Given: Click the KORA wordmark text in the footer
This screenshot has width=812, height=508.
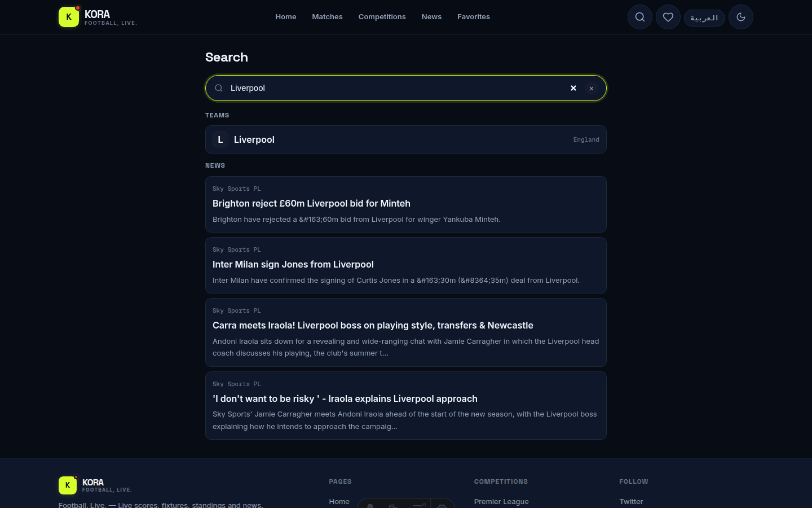Looking at the screenshot, I should click(93, 483).
